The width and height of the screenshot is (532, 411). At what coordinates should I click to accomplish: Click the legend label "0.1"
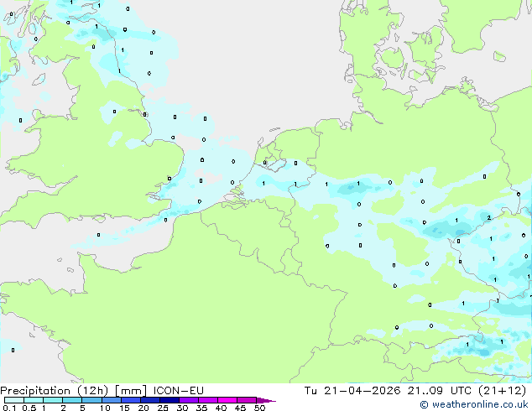pos(10,408)
